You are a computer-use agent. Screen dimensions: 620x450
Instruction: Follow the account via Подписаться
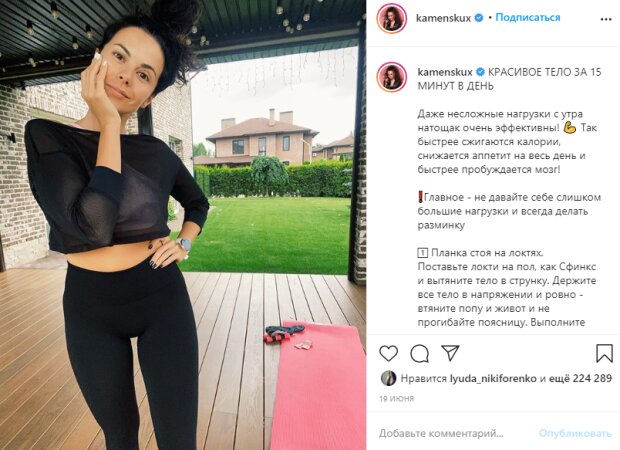(x=528, y=17)
